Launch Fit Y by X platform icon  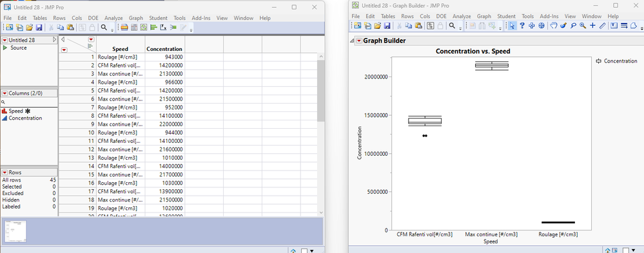tap(164, 28)
